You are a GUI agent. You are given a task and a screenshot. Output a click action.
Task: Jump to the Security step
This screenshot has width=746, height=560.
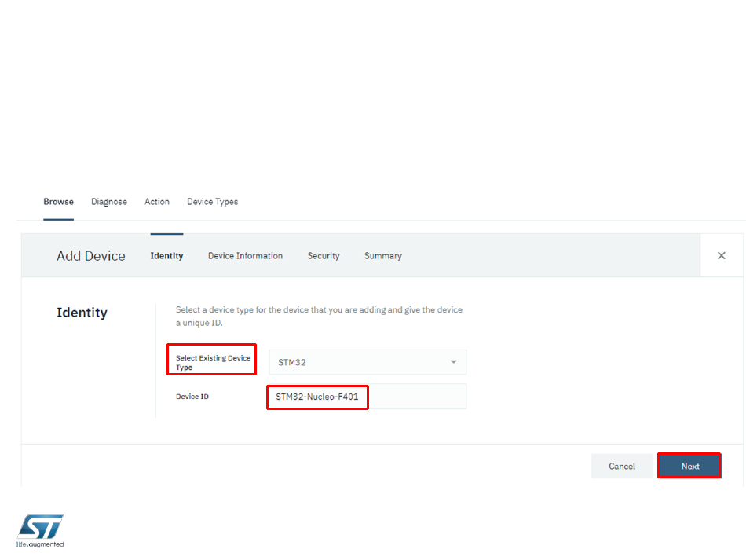pyautogui.click(x=324, y=256)
